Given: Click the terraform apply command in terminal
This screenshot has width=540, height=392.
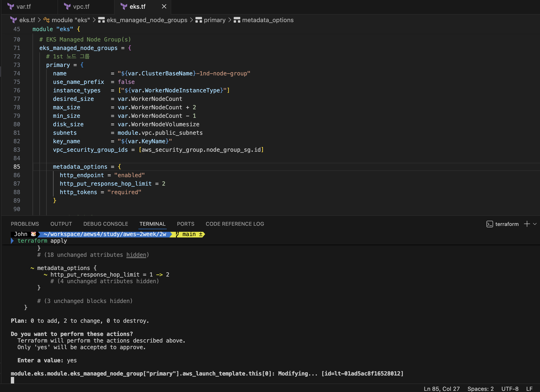Looking at the screenshot, I should tap(42, 241).
